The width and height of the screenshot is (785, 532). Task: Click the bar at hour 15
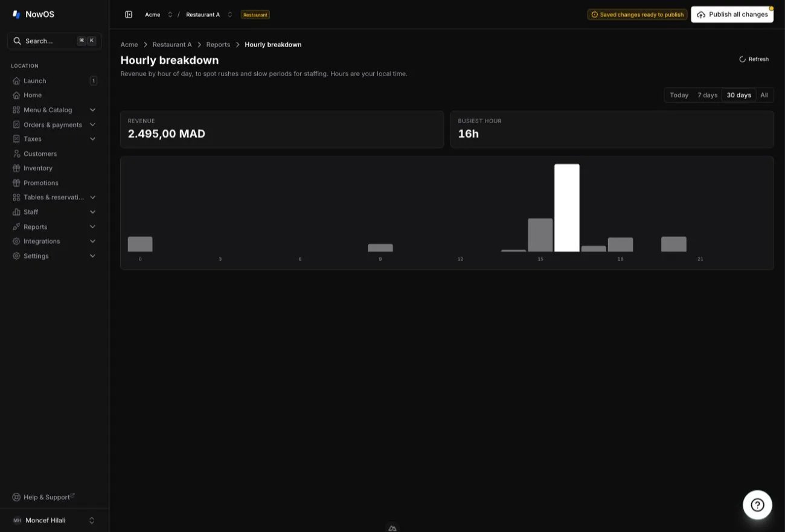[540, 235]
